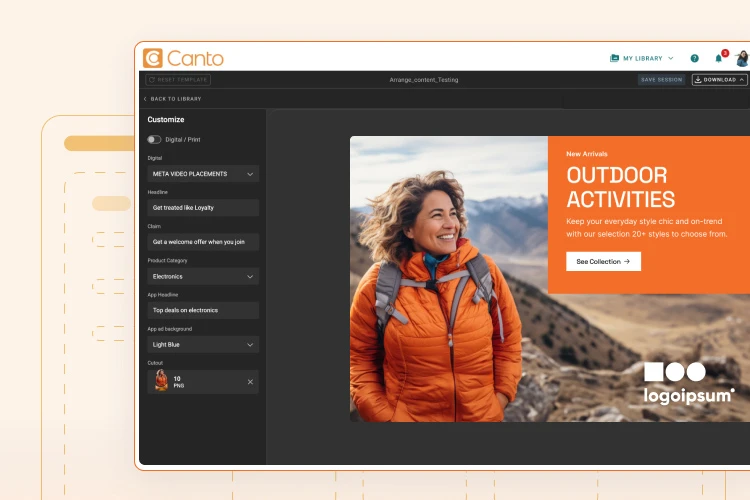The image size is (750, 500).
Task: Edit the Headline field 'Get treated like Loyalty'
Action: point(203,208)
